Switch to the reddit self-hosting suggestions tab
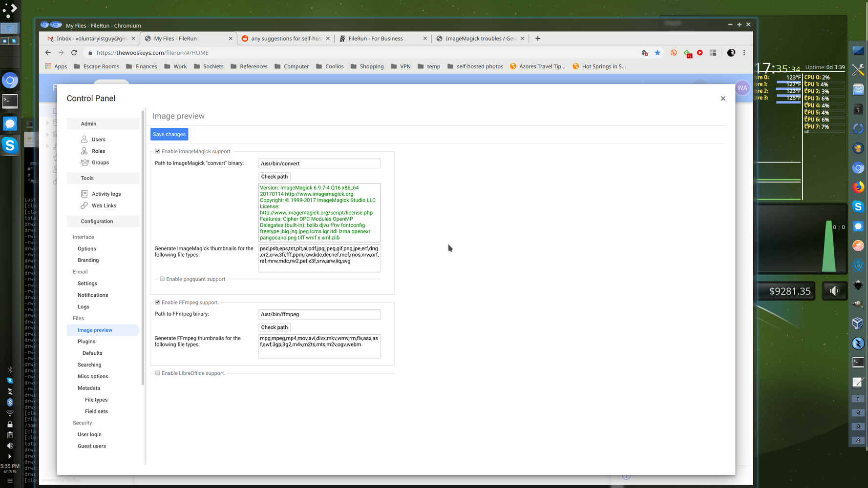Viewport: 868px width, 488px height. click(x=285, y=39)
